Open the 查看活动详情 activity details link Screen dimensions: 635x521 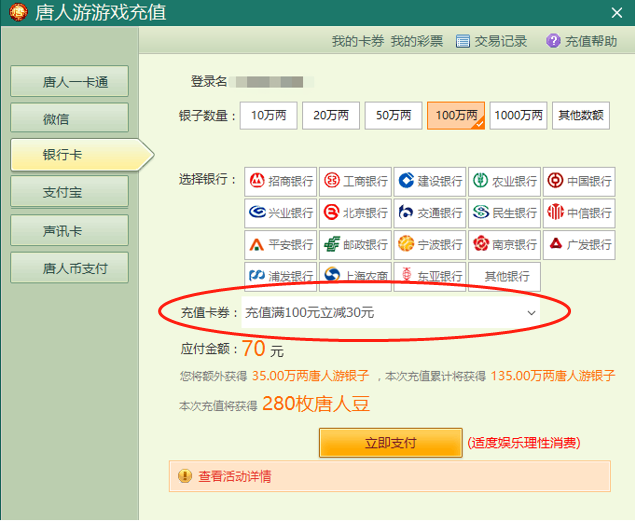click(x=235, y=476)
